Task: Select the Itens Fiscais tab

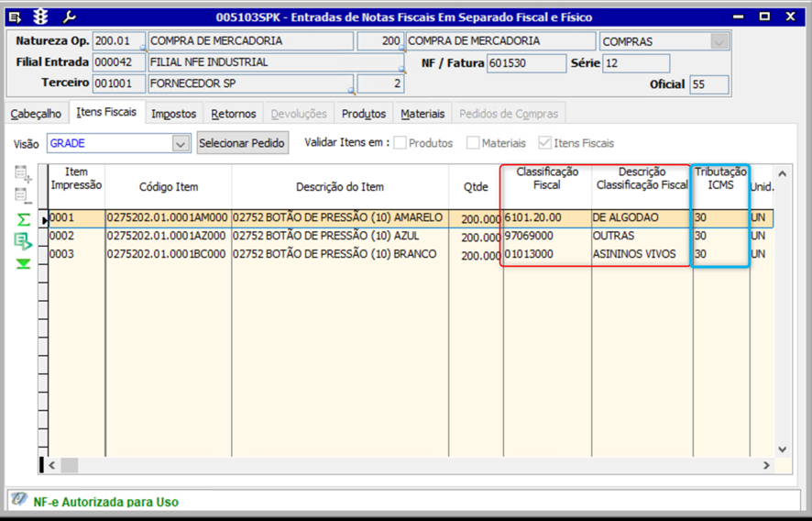Action: pos(106,112)
